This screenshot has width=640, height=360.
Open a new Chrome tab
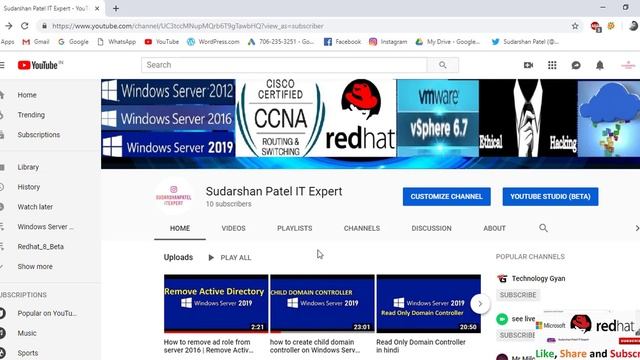click(x=116, y=8)
